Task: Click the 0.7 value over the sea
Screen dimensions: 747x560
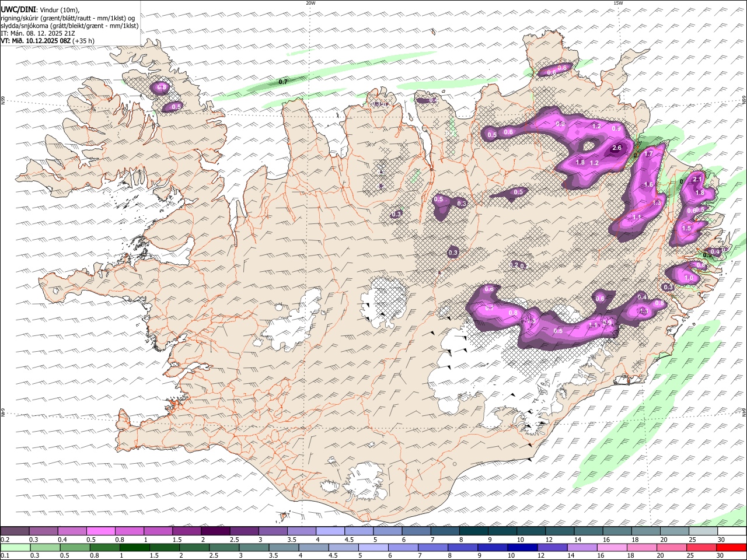Action: pyautogui.click(x=283, y=82)
